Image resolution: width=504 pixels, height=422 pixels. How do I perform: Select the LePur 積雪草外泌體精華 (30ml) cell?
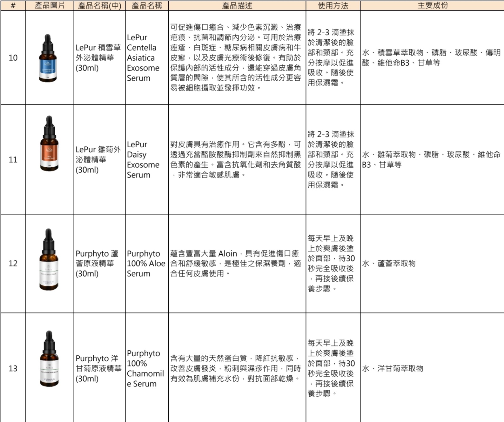pyautogui.click(x=99, y=57)
